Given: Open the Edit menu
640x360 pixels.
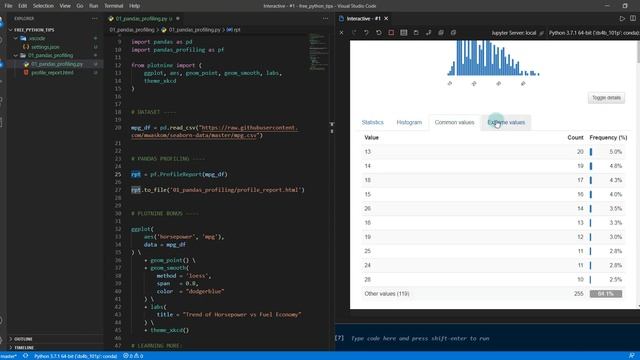Looking at the screenshot, I should (x=22, y=6).
